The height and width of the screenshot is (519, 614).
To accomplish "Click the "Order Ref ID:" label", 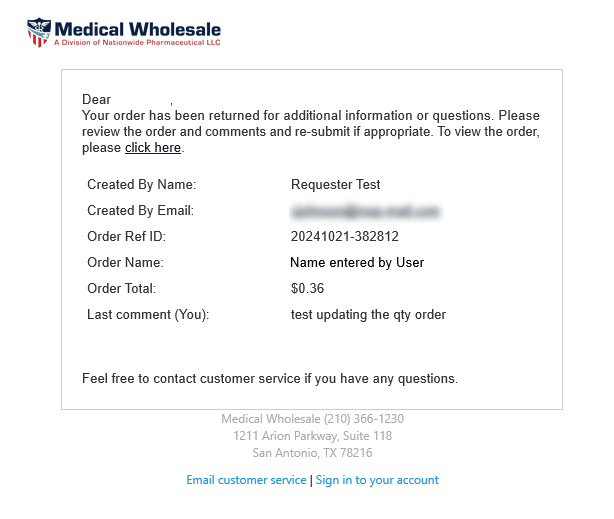I will (x=126, y=237).
